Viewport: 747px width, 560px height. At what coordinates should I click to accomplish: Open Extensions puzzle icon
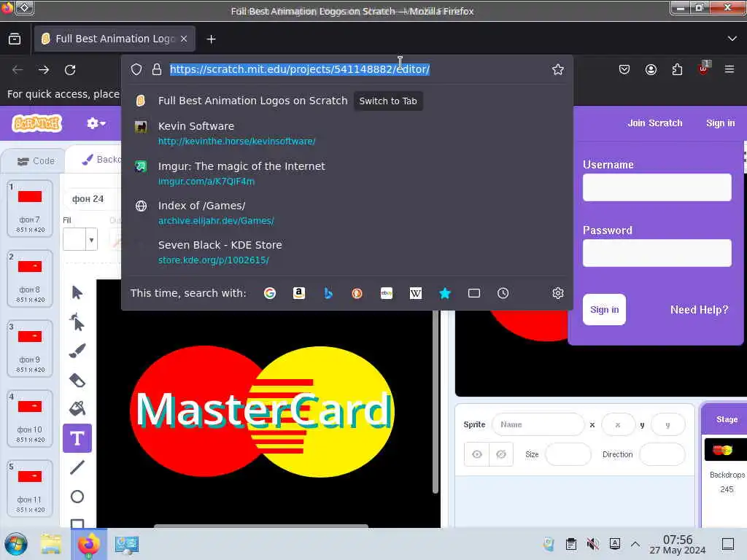click(677, 69)
